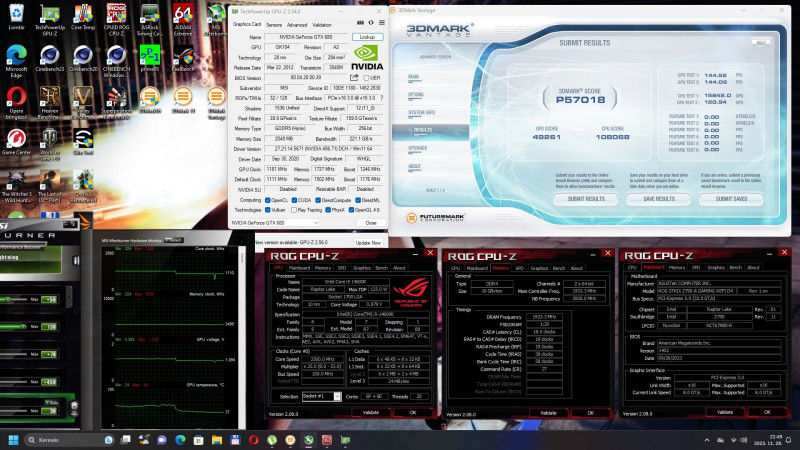Viewport: 800px width, 450px height.
Task: Click BIOS version share/export icon in GPU-Z
Action: tap(354, 78)
